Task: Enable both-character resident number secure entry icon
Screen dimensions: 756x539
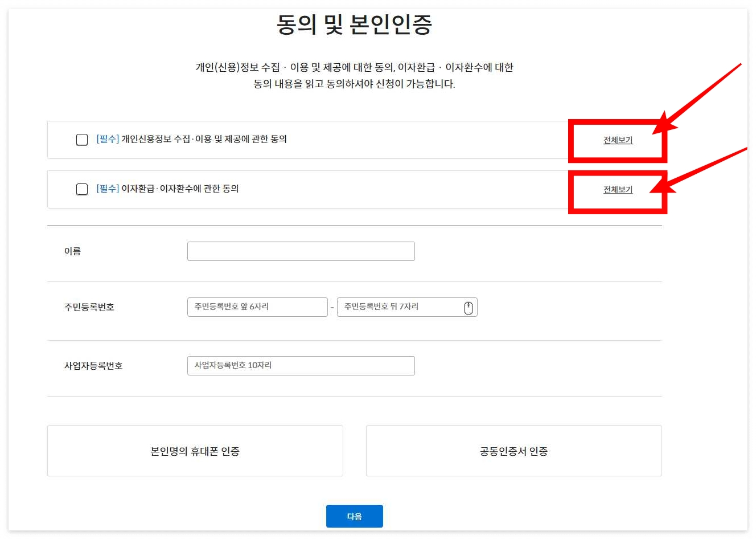Action: pos(468,307)
